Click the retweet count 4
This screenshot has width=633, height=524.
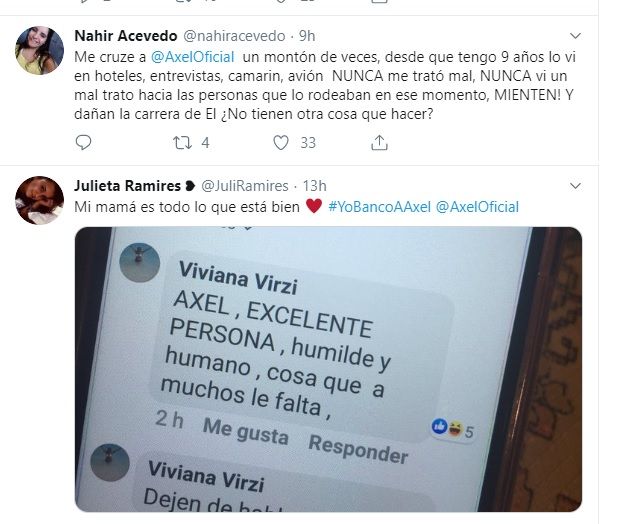205,143
